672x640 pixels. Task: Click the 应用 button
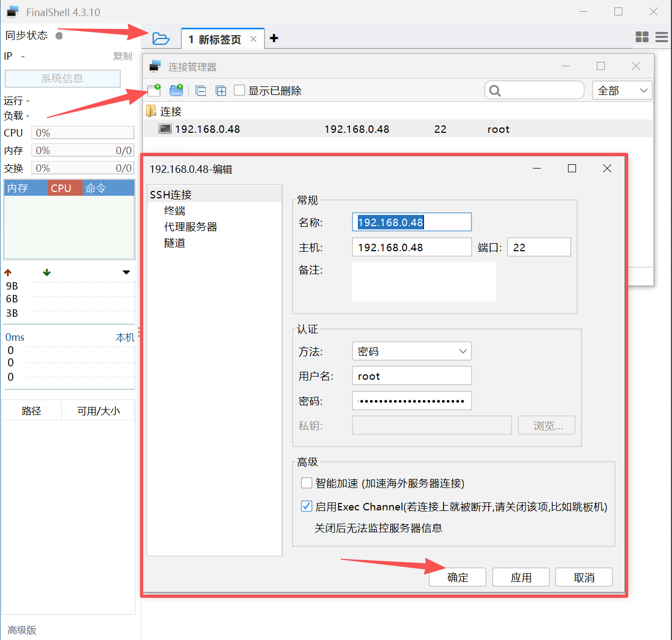tap(521, 578)
